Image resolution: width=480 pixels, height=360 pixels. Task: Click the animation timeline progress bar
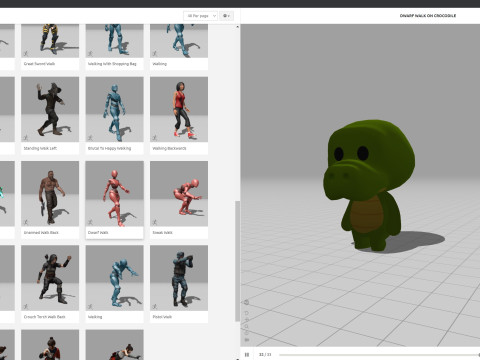(x=378, y=355)
